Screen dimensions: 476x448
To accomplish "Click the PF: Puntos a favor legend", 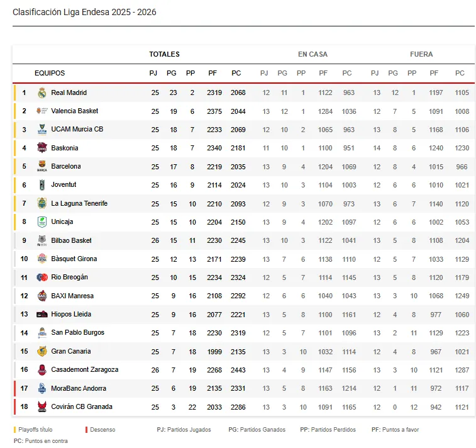I will point(396,430).
